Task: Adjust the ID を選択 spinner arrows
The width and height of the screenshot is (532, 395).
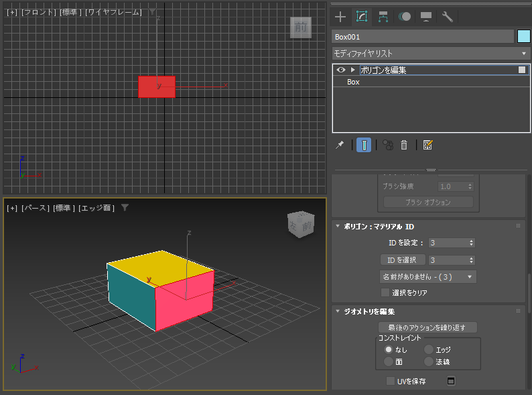Action: click(471, 260)
